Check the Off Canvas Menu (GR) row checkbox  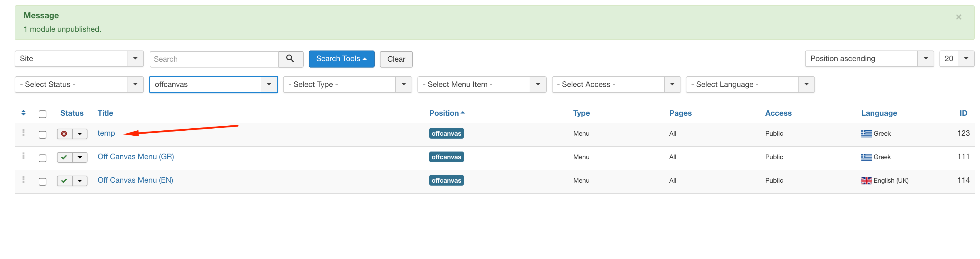[x=43, y=158]
